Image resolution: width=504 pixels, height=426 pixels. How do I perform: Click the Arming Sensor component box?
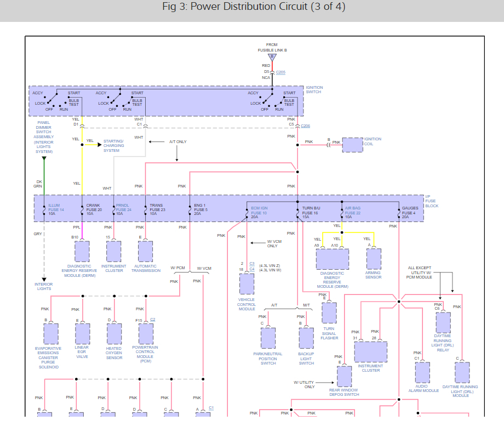pyautogui.click(x=373, y=258)
